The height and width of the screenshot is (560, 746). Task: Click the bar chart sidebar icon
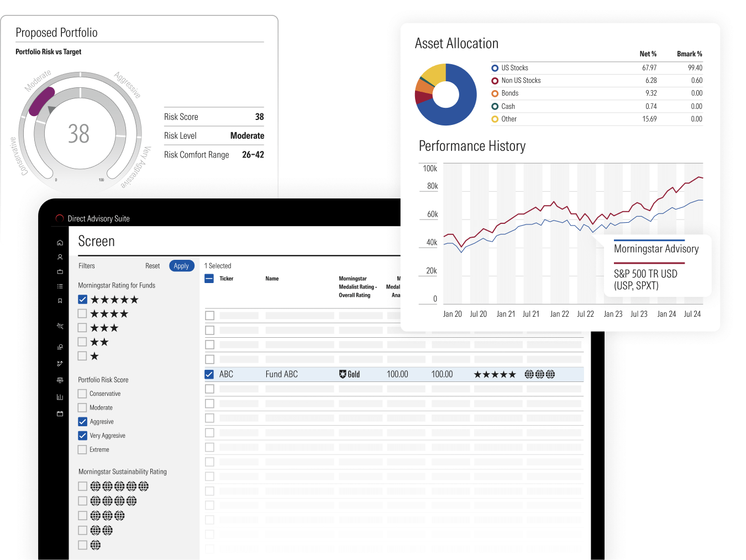(60, 397)
